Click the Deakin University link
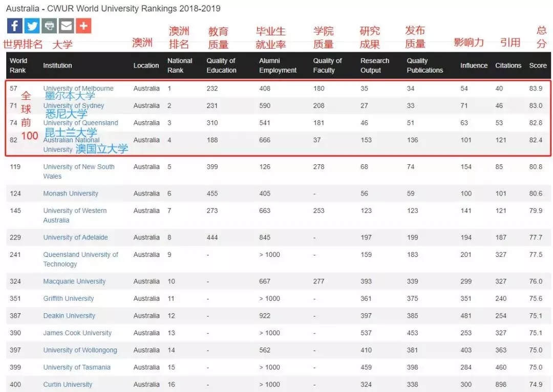The image size is (553, 392). pyautogui.click(x=69, y=316)
